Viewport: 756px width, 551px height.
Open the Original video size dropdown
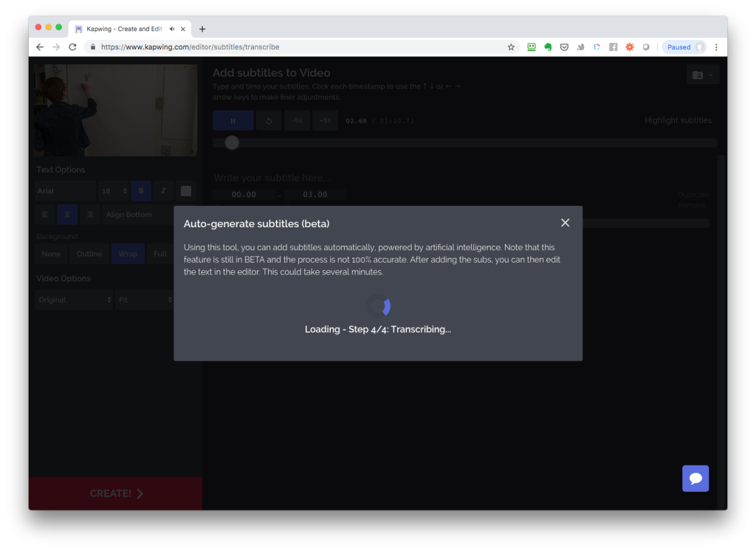coord(74,300)
